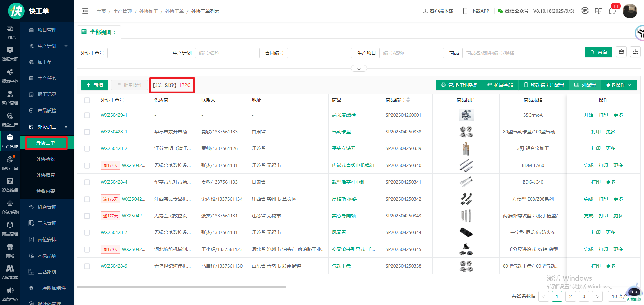Select the checkbox for row WX250428-7
The height and width of the screenshot is (305, 644).
click(87, 233)
